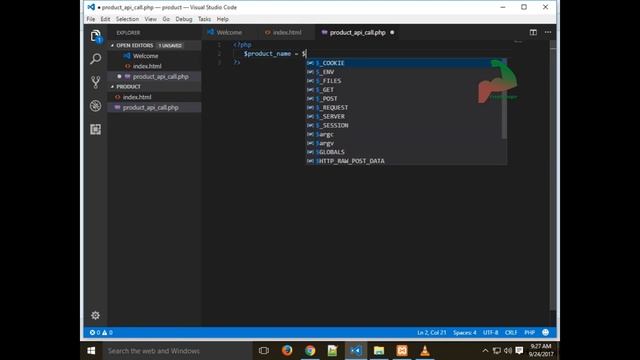Viewport: 640px width, 360px height.
Task: Open the Debug menu
Action: 184,19
